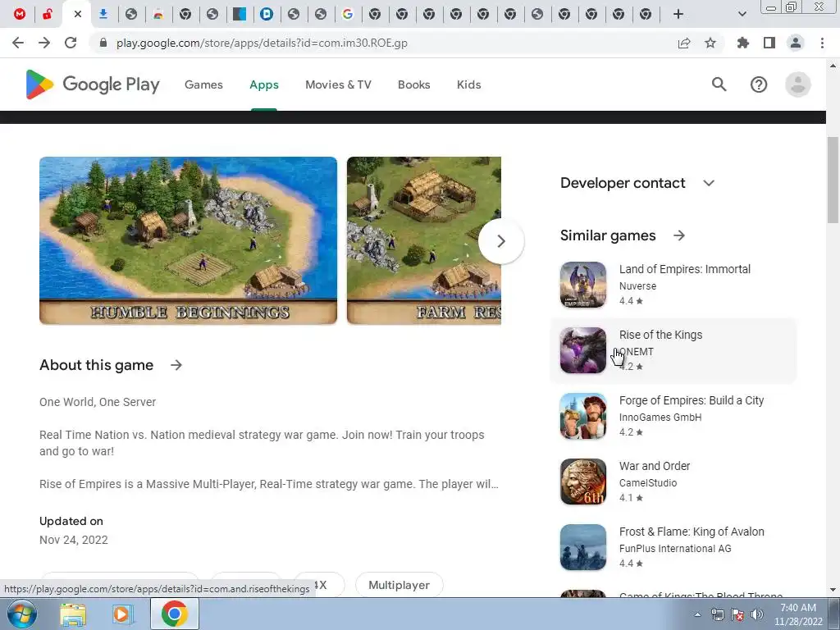Click the page vertical scrollbar thumb
The width and height of the screenshot is (840, 630).
[833, 180]
